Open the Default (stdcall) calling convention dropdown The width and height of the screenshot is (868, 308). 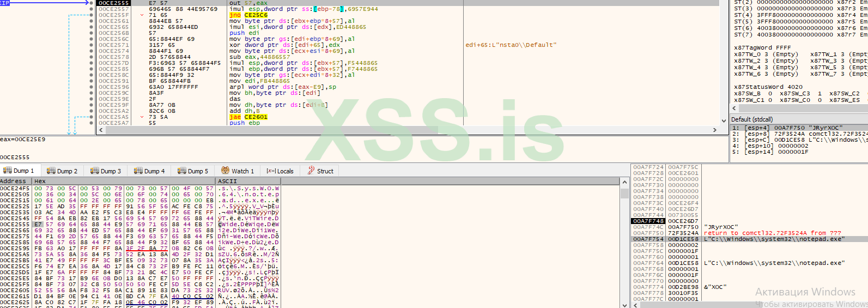click(x=799, y=119)
